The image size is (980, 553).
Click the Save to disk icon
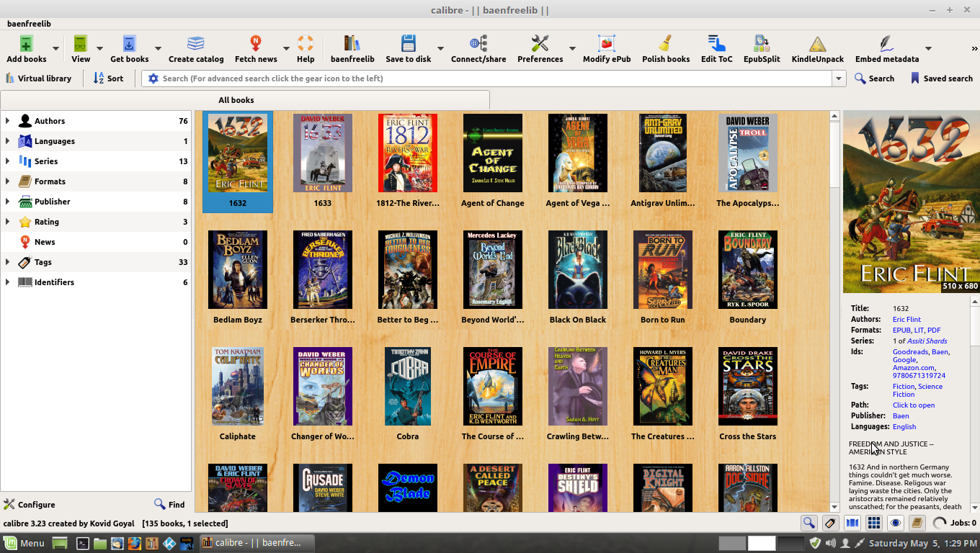click(409, 43)
